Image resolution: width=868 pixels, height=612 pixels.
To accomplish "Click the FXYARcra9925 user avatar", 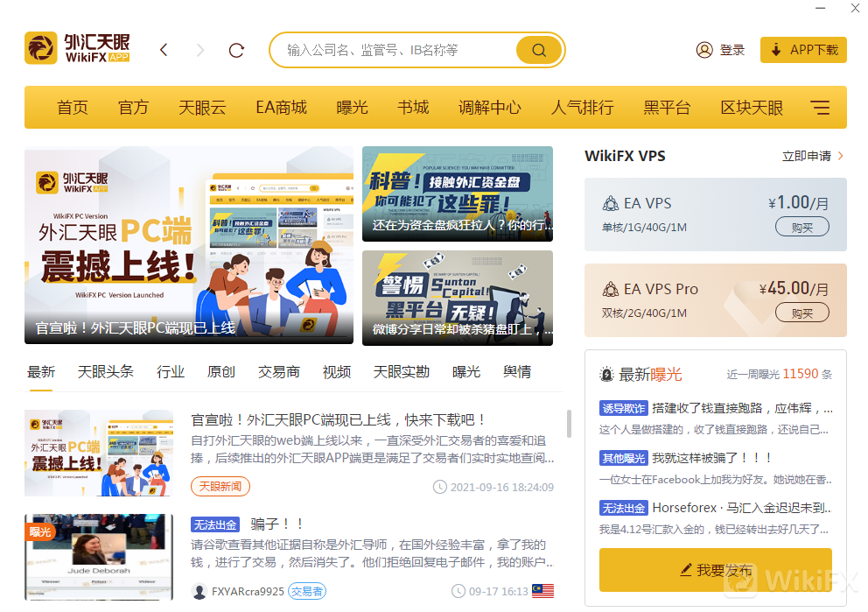I will point(199,591).
